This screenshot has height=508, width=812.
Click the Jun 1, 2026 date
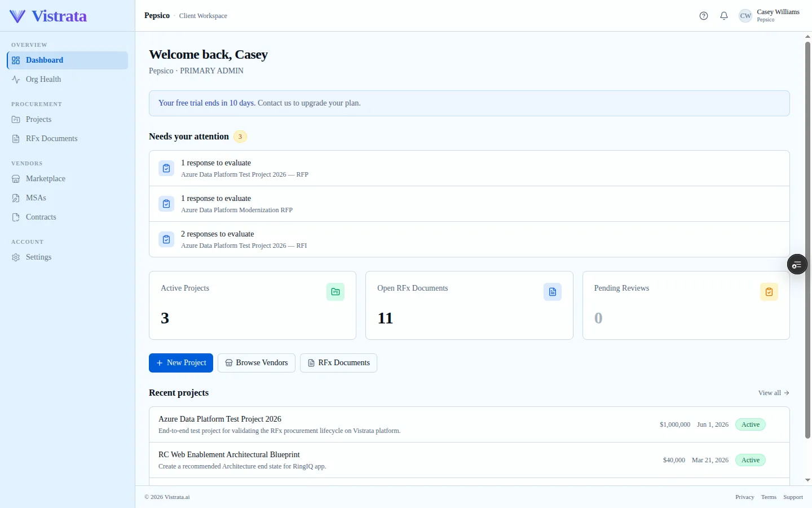click(x=713, y=424)
